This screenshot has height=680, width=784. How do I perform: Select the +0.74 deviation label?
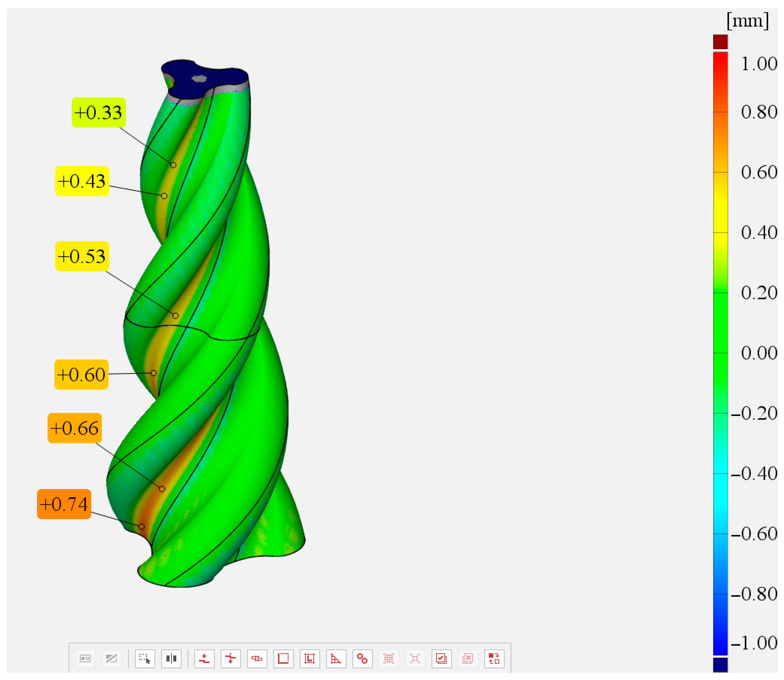(x=64, y=504)
